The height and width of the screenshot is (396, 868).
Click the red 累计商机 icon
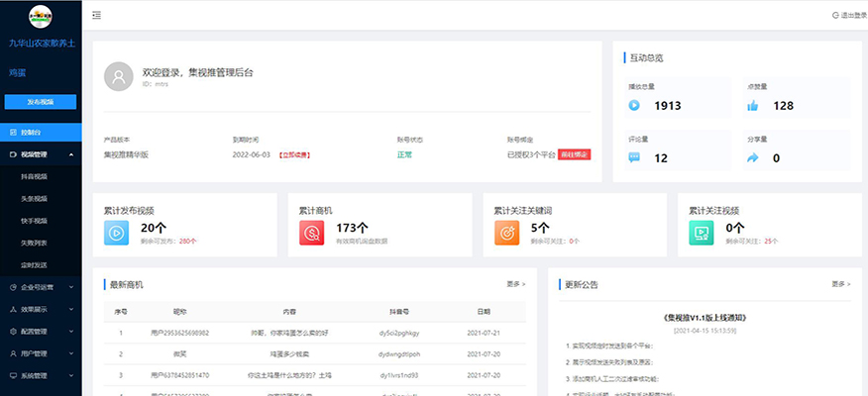[x=312, y=233]
